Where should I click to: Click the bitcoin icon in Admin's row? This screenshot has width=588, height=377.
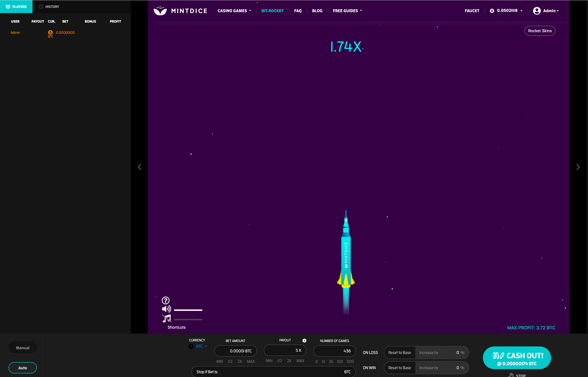(x=51, y=33)
